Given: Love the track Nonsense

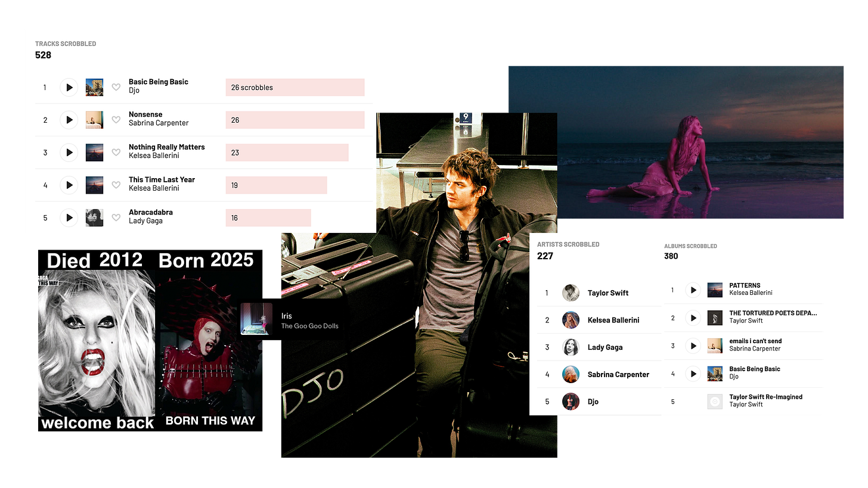Looking at the screenshot, I should pos(116,120).
